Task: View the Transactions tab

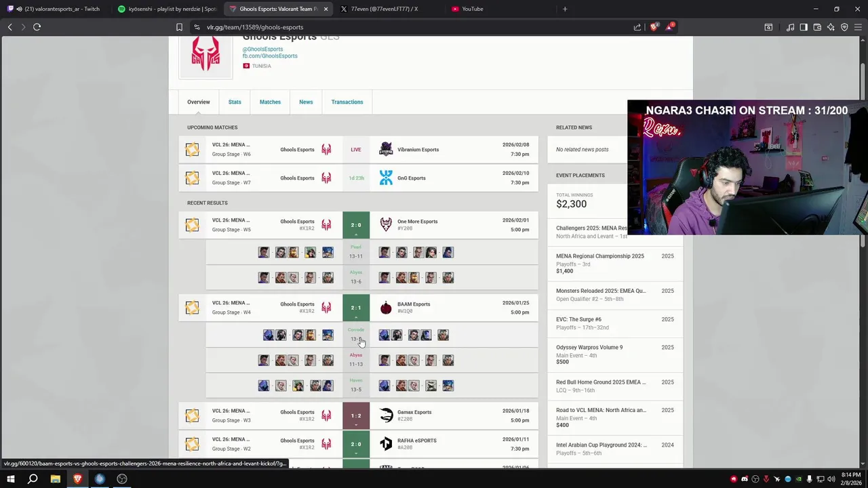Action: pos(347,102)
